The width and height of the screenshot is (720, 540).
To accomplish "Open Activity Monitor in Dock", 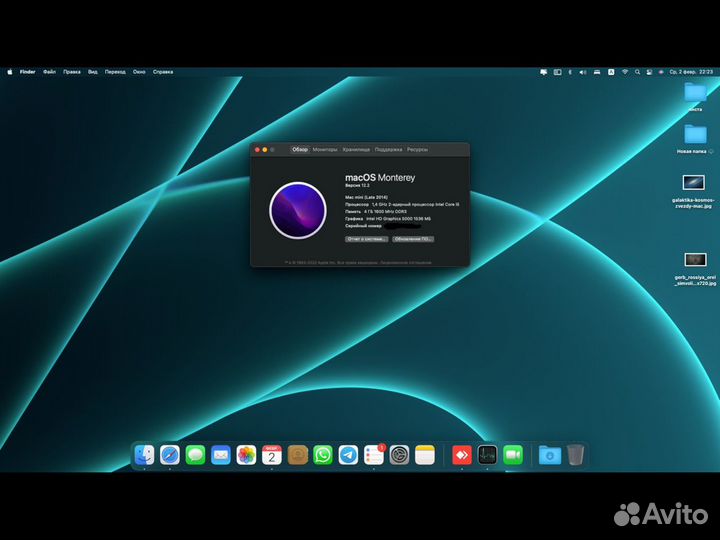I will pyautogui.click(x=487, y=455).
